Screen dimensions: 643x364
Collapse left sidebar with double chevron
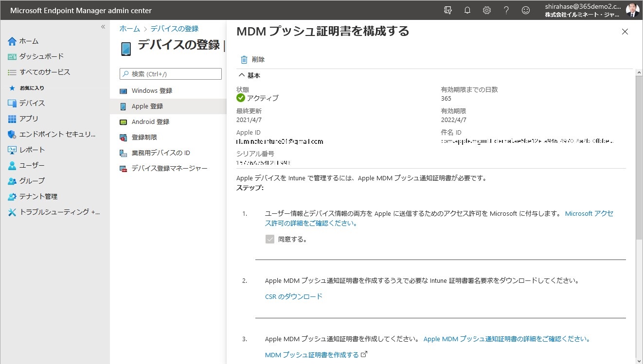click(103, 27)
